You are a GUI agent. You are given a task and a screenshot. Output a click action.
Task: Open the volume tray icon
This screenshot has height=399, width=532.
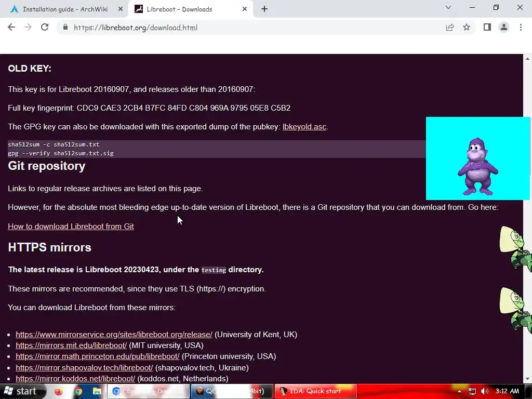coord(485,392)
